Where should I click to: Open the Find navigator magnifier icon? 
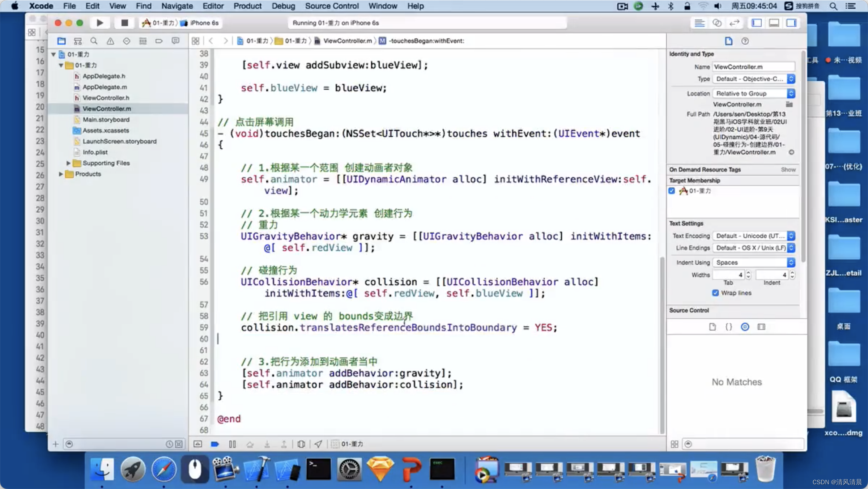[x=94, y=41]
